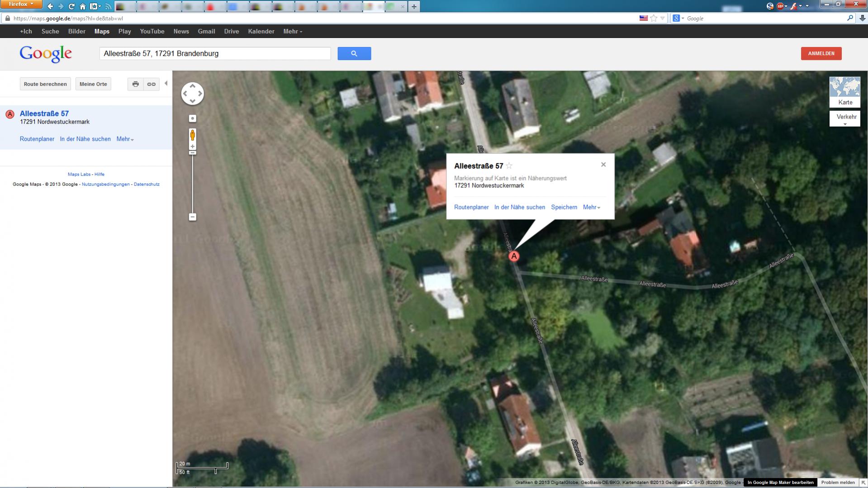Go to Suche in the Google bar

click(x=50, y=31)
